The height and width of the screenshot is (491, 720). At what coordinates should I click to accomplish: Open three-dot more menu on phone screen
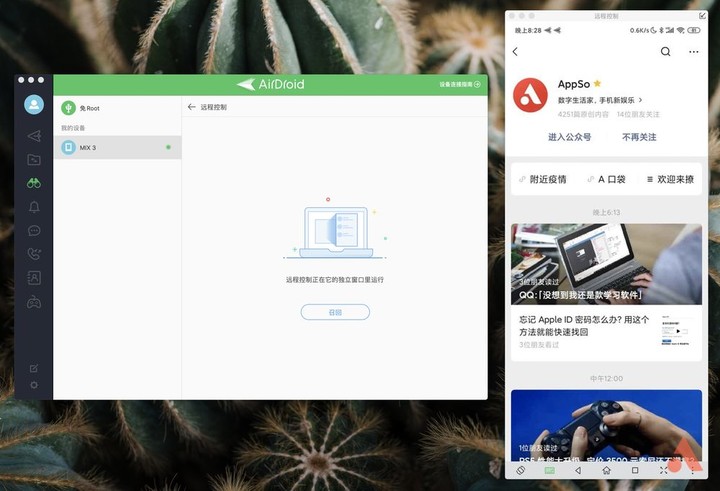click(693, 52)
